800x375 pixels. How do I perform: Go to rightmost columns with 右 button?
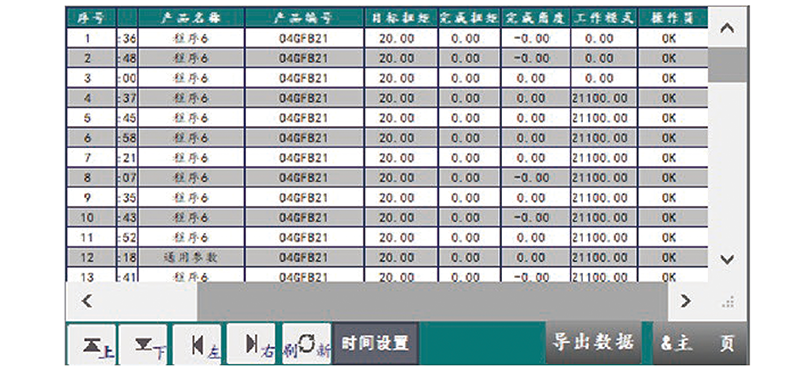tap(251, 344)
